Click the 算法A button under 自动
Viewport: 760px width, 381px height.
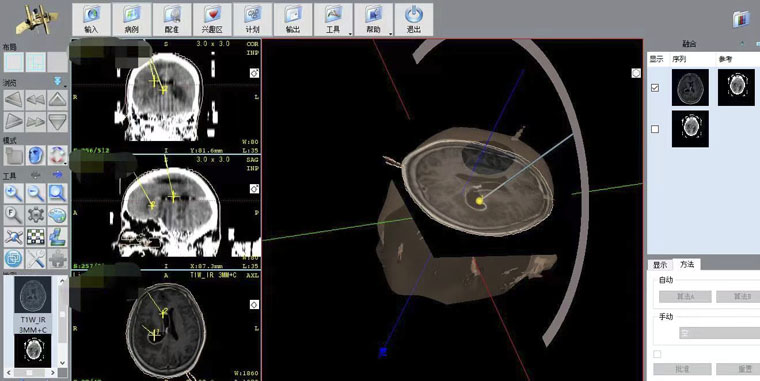pyautogui.click(x=685, y=296)
